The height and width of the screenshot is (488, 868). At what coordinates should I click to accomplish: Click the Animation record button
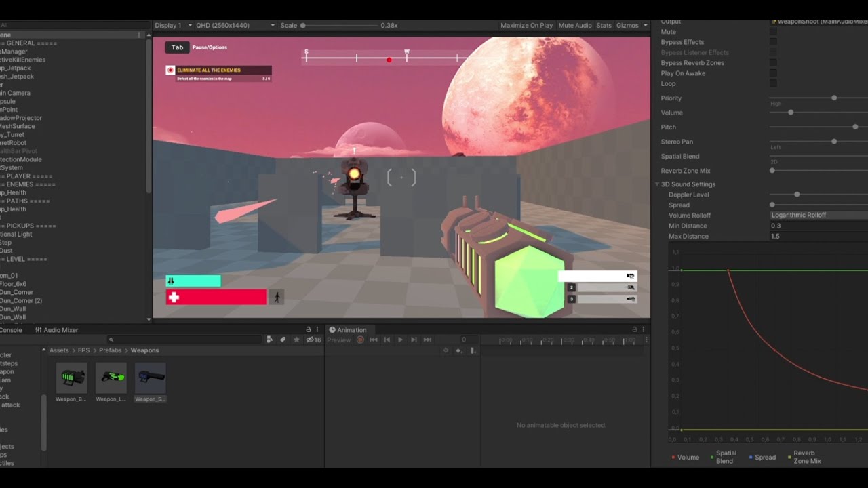tap(360, 340)
